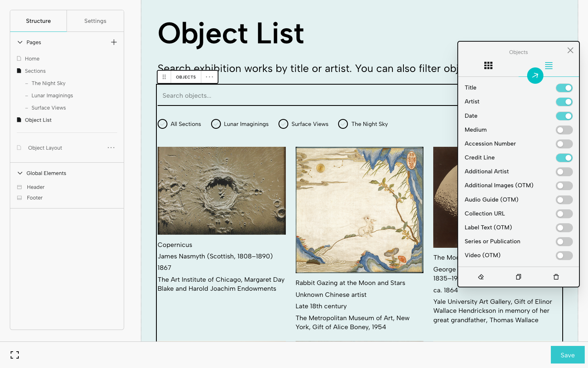Select the Lunar Imaginings filter radio
Image resolution: width=588 pixels, height=368 pixels.
point(216,124)
